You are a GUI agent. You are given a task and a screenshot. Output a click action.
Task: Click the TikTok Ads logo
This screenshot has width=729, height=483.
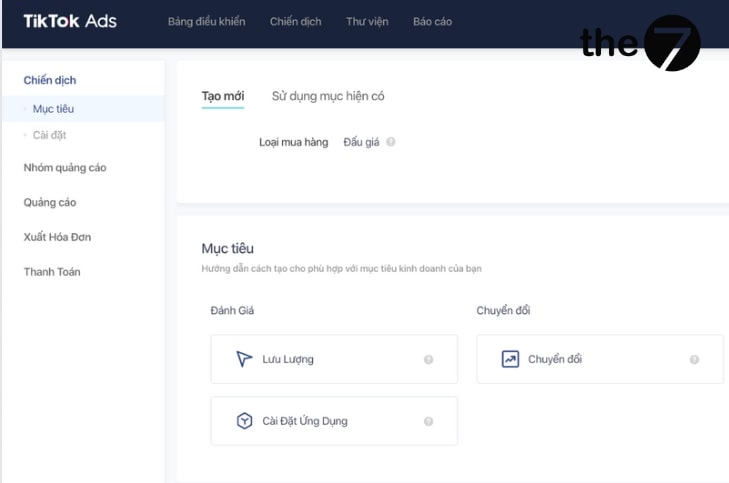(70, 21)
